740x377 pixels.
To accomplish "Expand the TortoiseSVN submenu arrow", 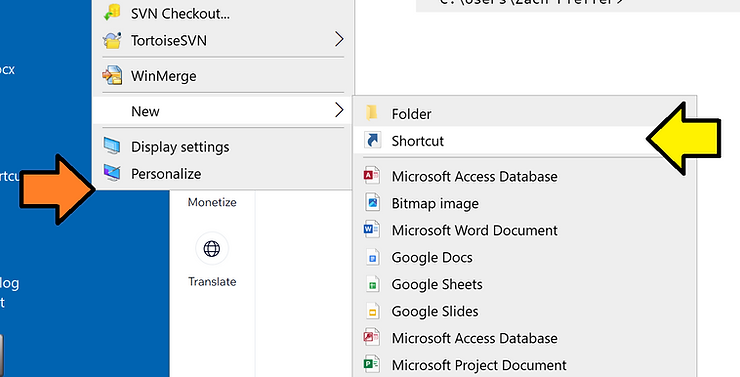I will point(339,39).
